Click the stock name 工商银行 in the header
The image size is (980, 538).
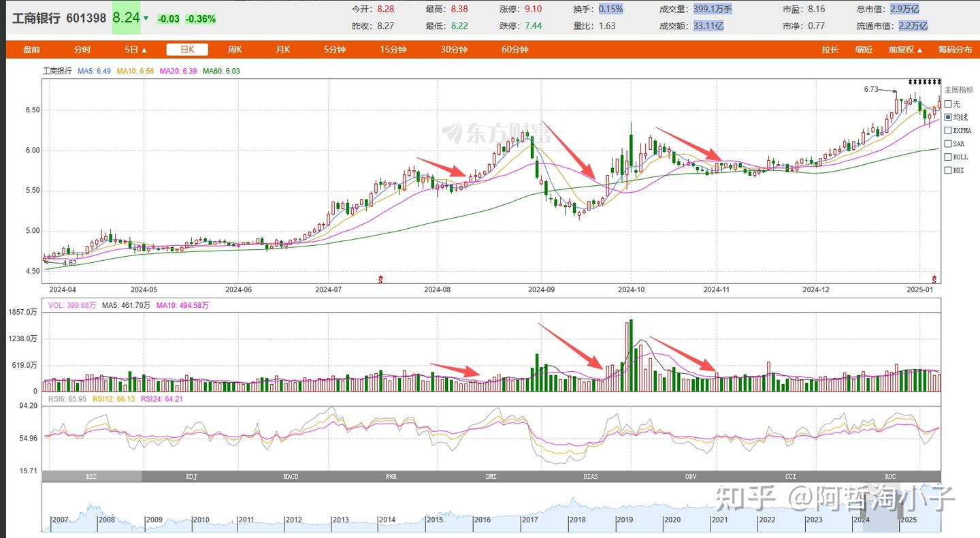pos(36,18)
